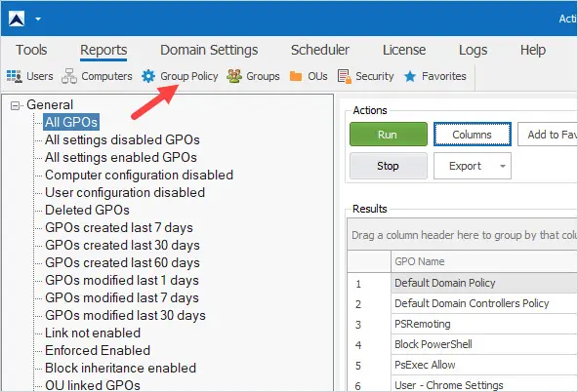This screenshot has height=392, width=578.
Task: Click the Columns button
Action: coord(473,135)
